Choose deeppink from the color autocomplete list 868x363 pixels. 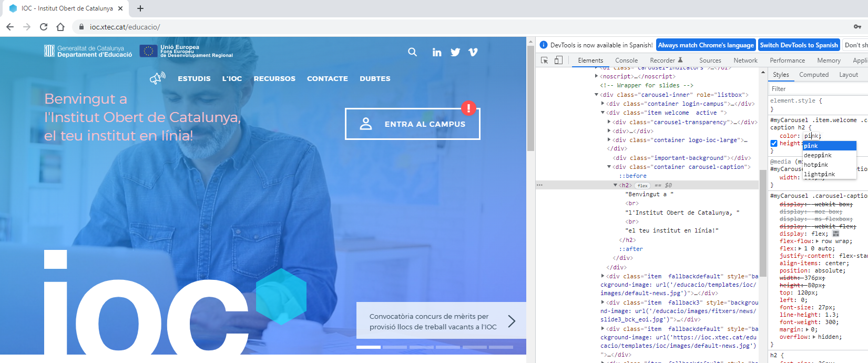tap(818, 155)
